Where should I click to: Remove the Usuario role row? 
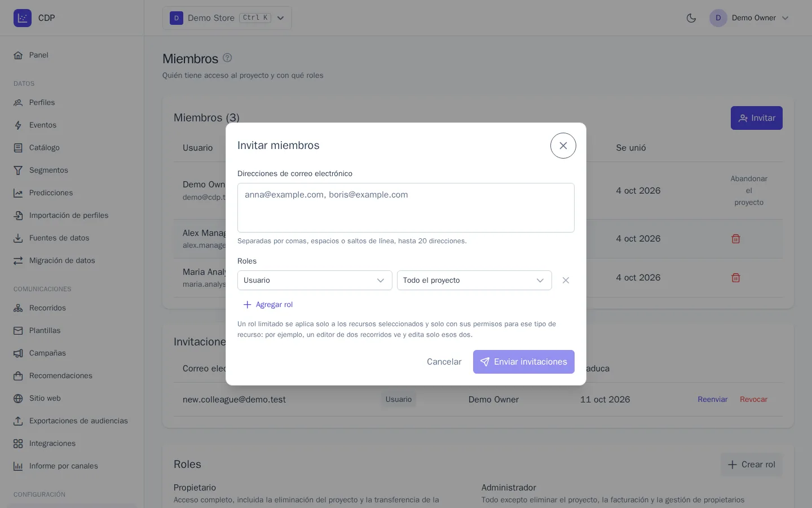pos(566,281)
